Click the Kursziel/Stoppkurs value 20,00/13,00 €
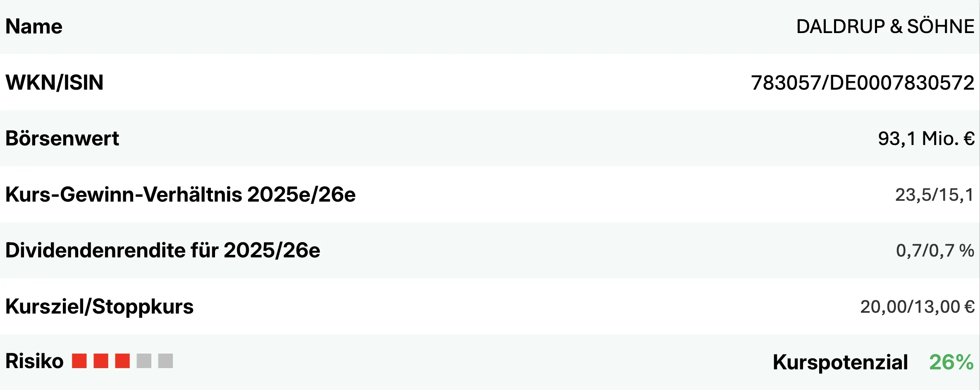The height and width of the screenshot is (390, 980). [x=917, y=307]
